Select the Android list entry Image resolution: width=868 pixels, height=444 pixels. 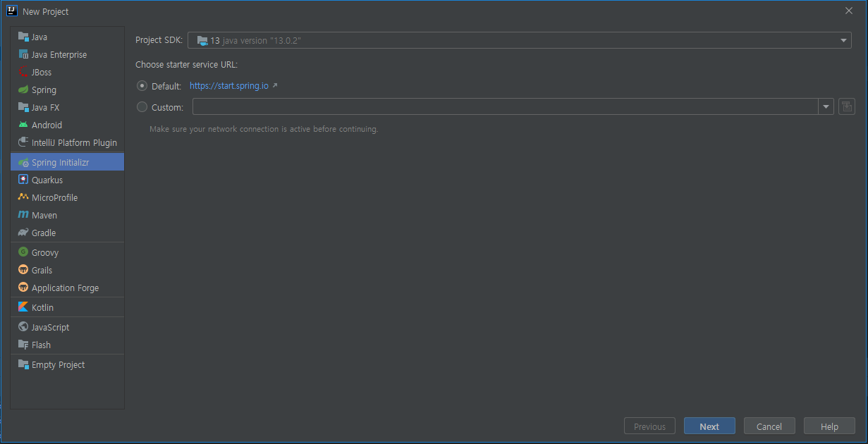pyautogui.click(x=68, y=125)
